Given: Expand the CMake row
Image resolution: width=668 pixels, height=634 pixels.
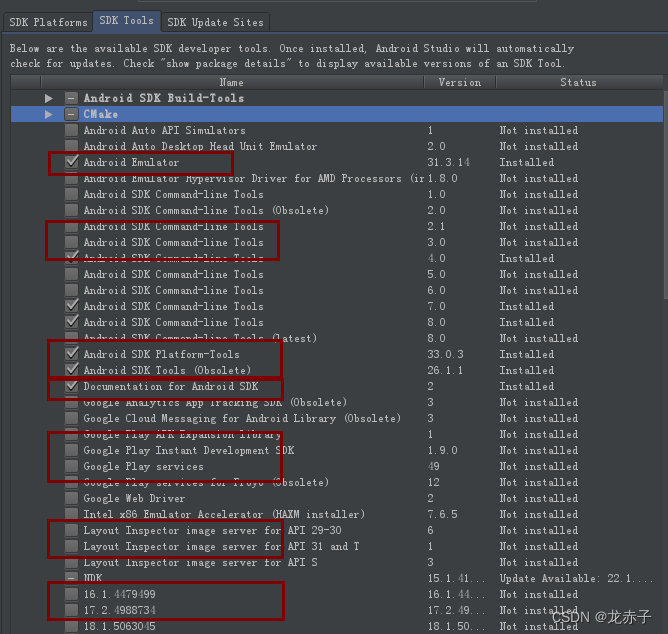Looking at the screenshot, I should pos(49,114).
